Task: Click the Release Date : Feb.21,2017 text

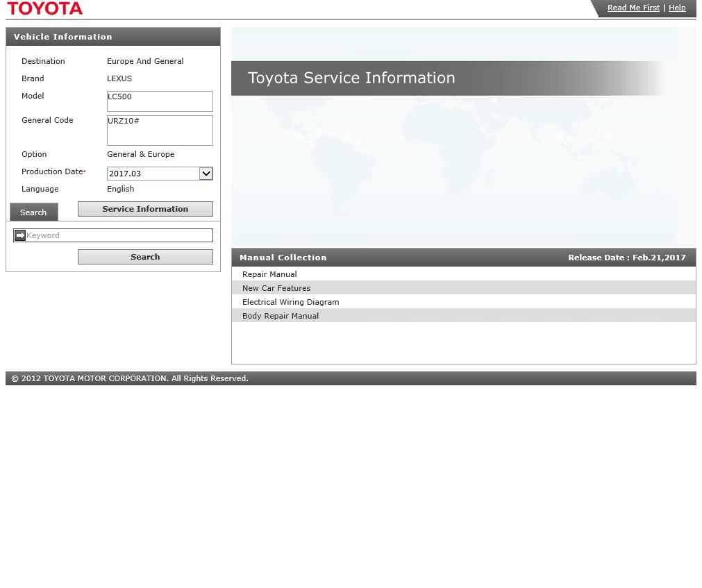Action: pyautogui.click(x=627, y=258)
